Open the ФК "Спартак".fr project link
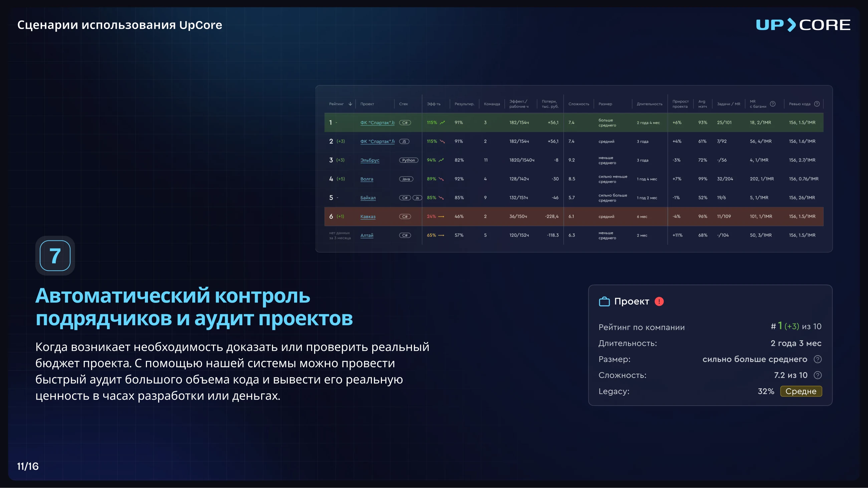The height and width of the screenshot is (488, 868). click(377, 141)
